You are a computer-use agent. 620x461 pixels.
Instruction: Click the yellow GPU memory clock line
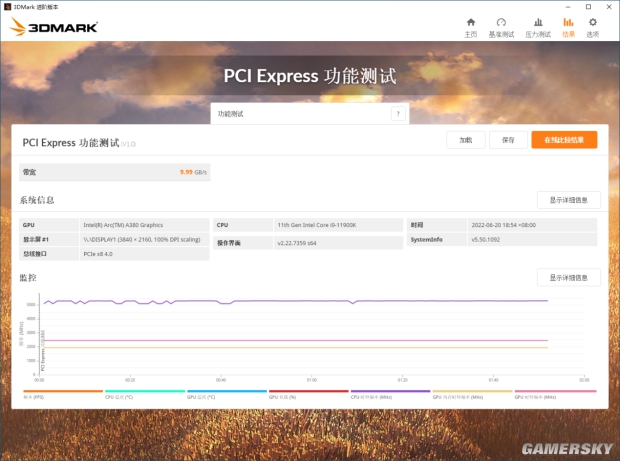[x=296, y=348]
